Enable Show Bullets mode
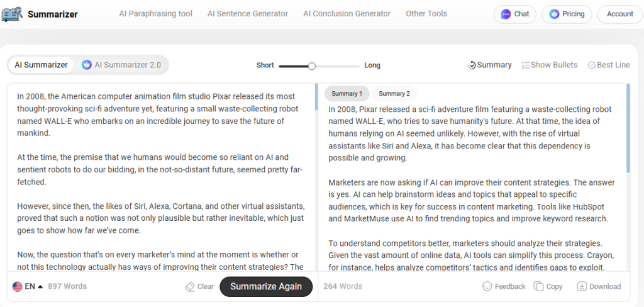 pyautogui.click(x=550, y=65)
